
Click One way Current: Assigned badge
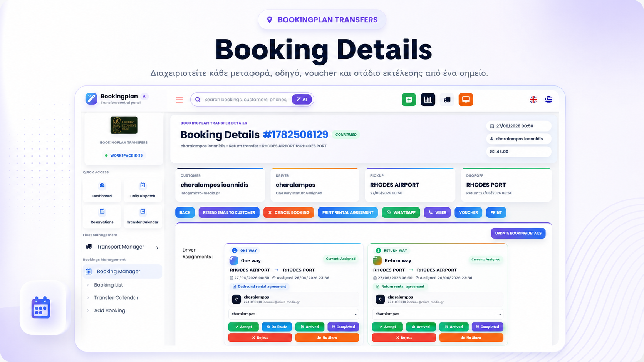click(340, 259)
